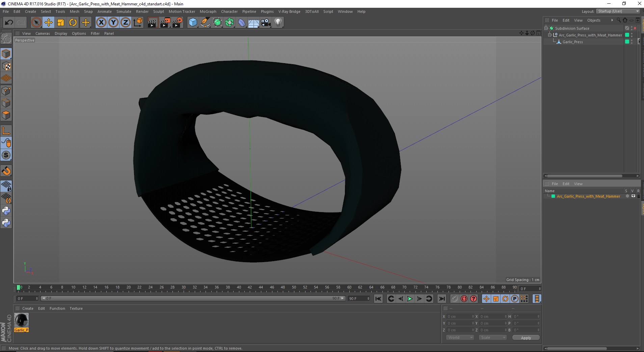644x352 pixels.
Task: Activate the Scale tool in top toolbar
Action: (x=61, y=23)
